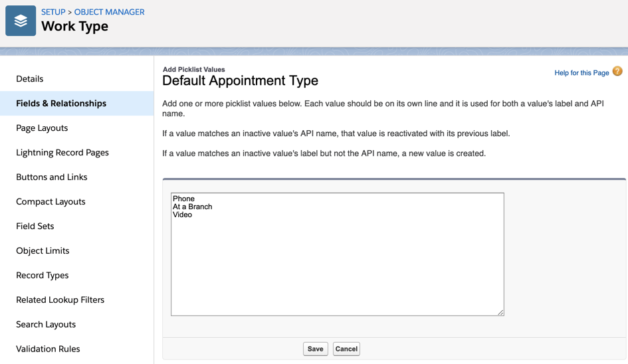This screenshot has height=364, width=628.
Task: Click the 'Phone' line in text area
Action: (x=184, y=199)
